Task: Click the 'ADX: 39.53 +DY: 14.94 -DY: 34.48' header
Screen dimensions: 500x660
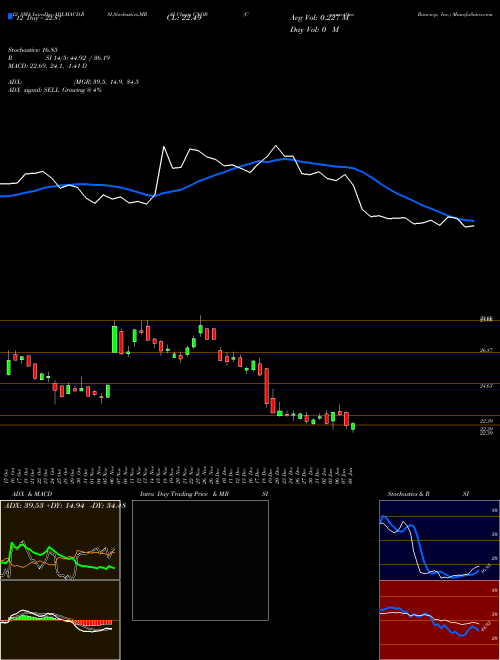Action: click(x=64, y=506)
